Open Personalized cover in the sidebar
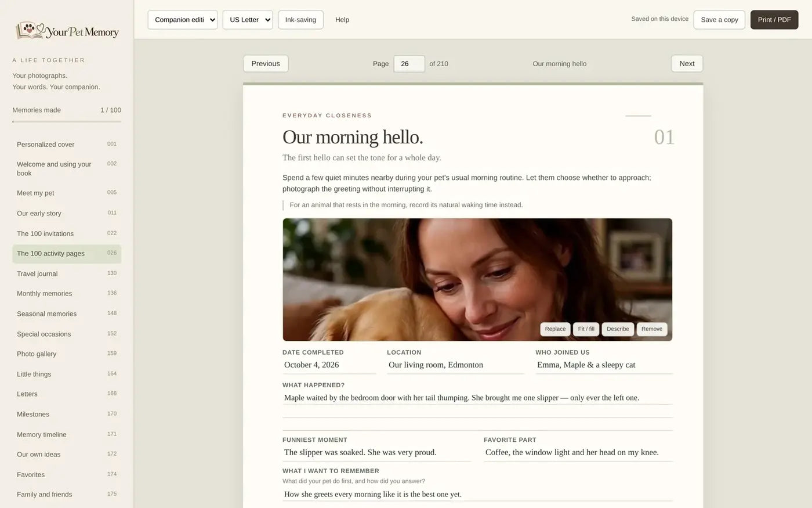The image size is (812, 508). (67, 144)
